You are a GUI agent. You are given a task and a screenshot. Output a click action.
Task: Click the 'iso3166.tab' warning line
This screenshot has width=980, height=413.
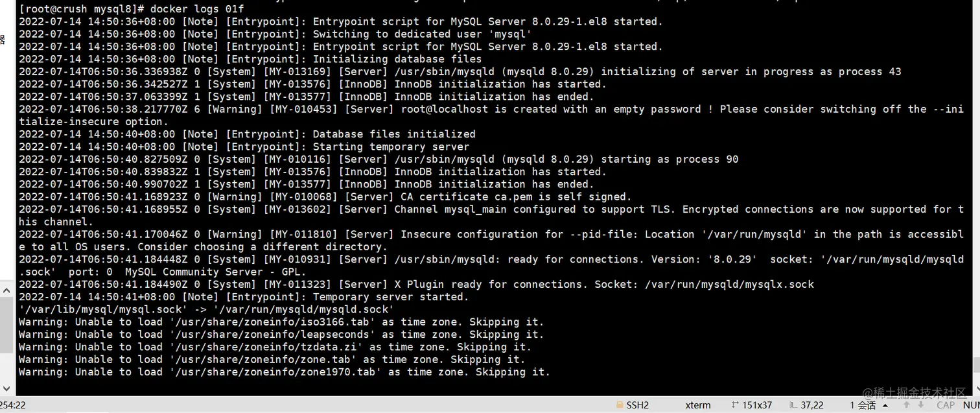point(281,322)
